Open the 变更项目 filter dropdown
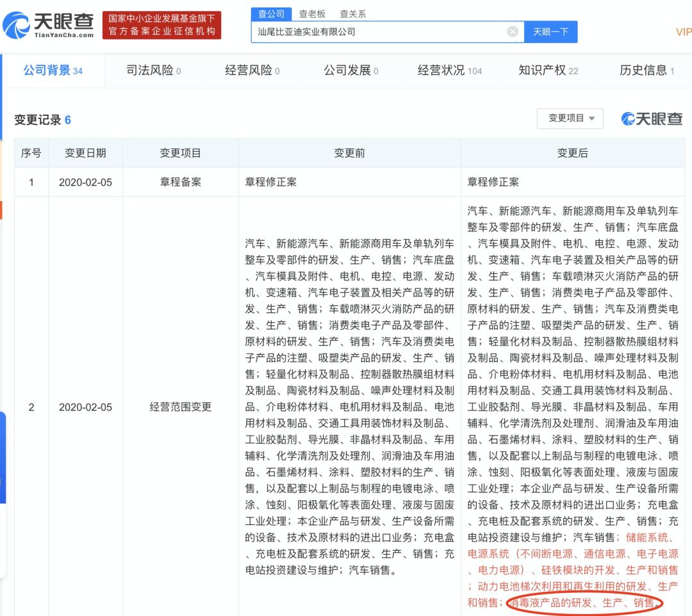692x616 pixels. (571, 118)
